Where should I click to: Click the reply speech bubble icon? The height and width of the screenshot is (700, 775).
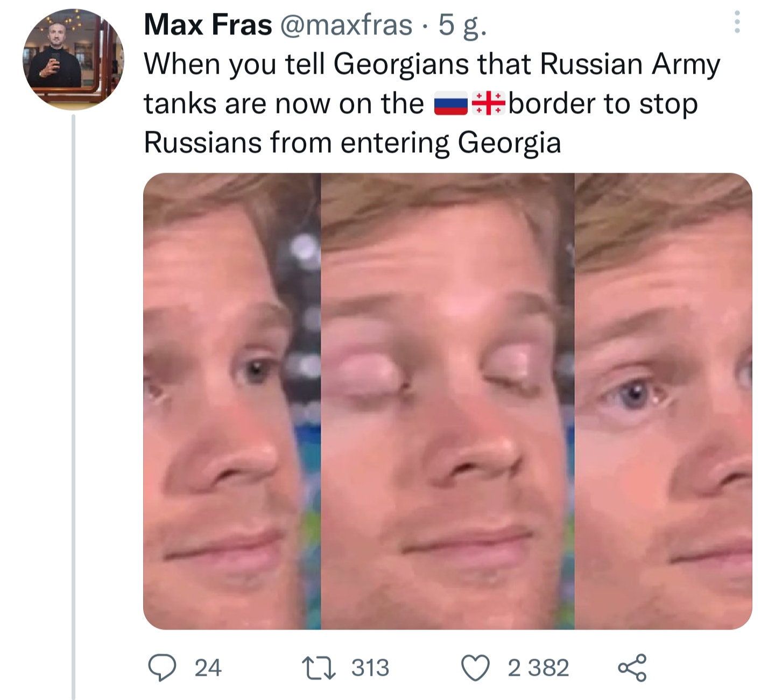coord(161,667)
